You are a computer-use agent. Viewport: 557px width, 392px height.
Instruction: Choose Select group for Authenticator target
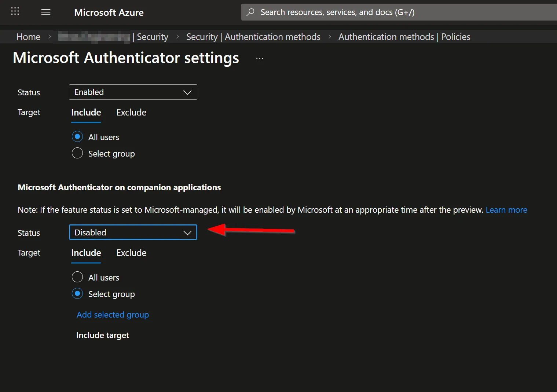77,153
